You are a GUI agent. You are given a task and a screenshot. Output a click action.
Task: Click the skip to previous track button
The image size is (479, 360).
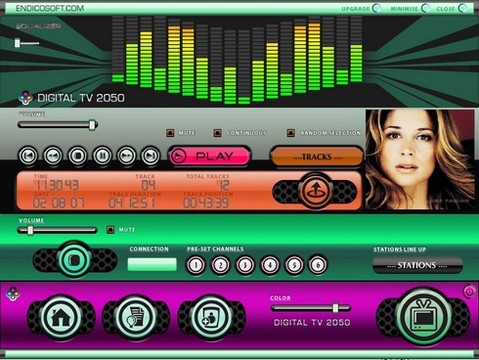28,155
